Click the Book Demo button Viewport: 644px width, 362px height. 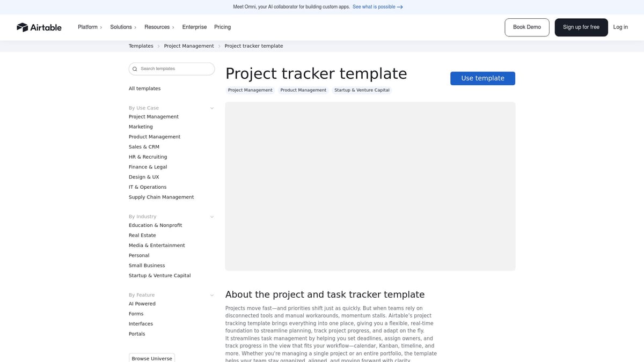point(526,27)
